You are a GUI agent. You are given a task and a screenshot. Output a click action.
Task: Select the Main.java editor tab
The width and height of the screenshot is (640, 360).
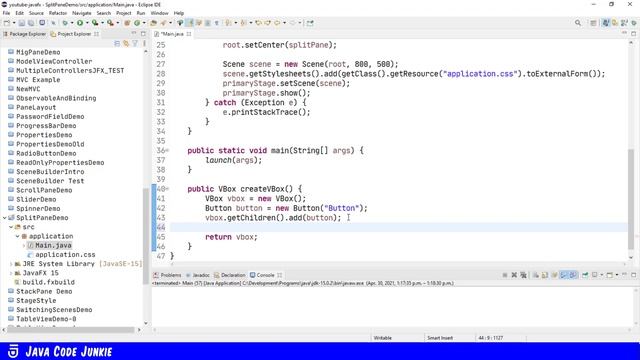[x=172, y=34]
